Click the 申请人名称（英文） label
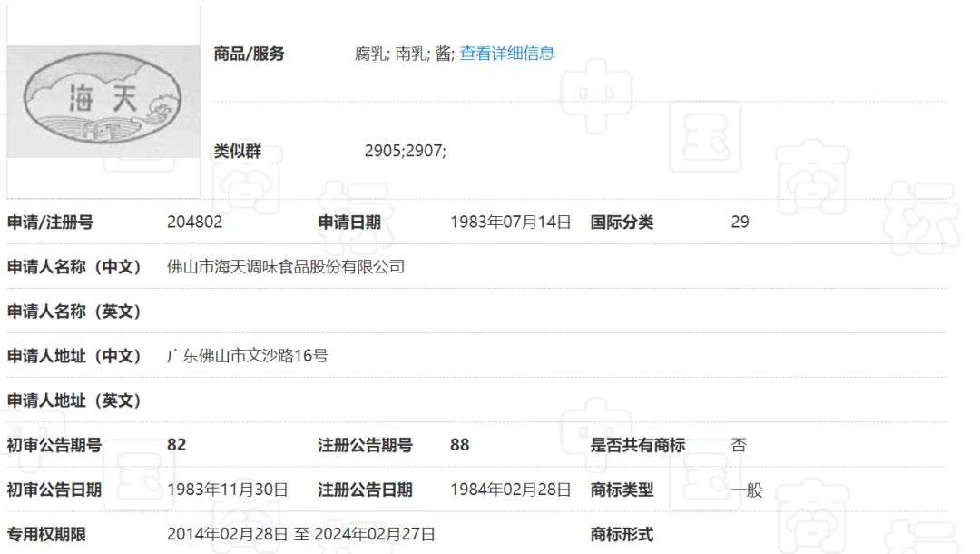The image size is (980, 554). [x=73, y=312]
